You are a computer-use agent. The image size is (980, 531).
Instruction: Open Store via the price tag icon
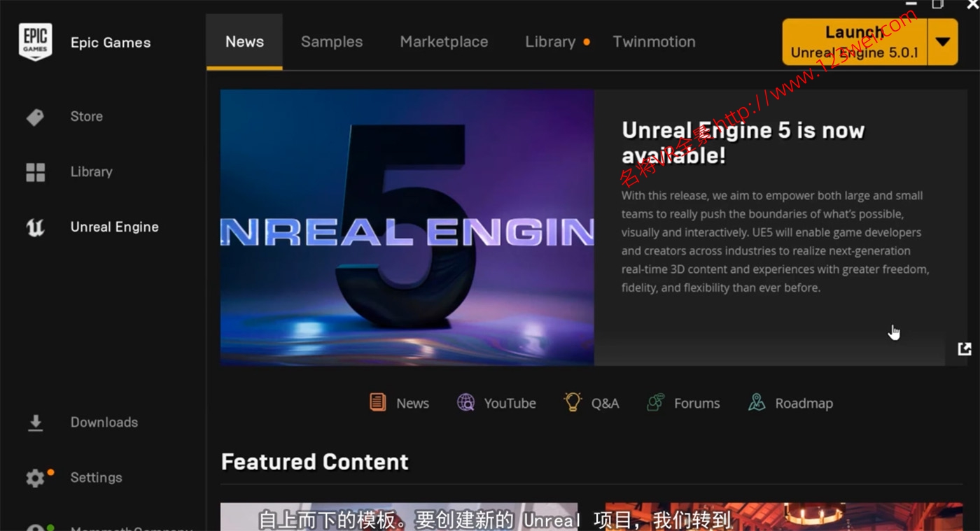coord(35,117)
